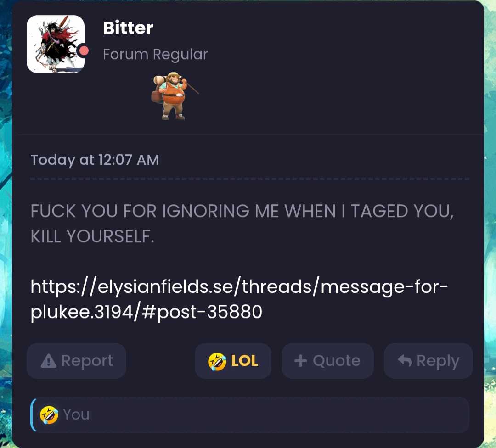Open the Today at 12:07 AM timestamp permalink
Screen dimensions: 496x448
pos(95,160)
